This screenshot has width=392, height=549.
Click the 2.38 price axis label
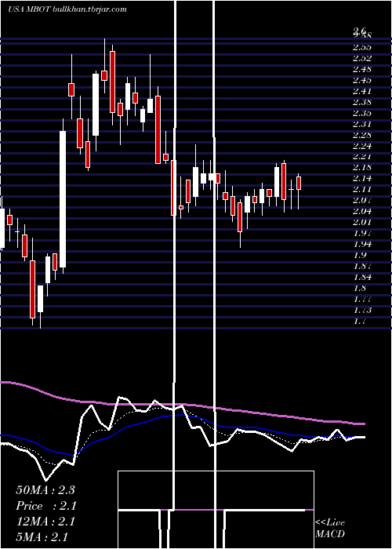362,102
